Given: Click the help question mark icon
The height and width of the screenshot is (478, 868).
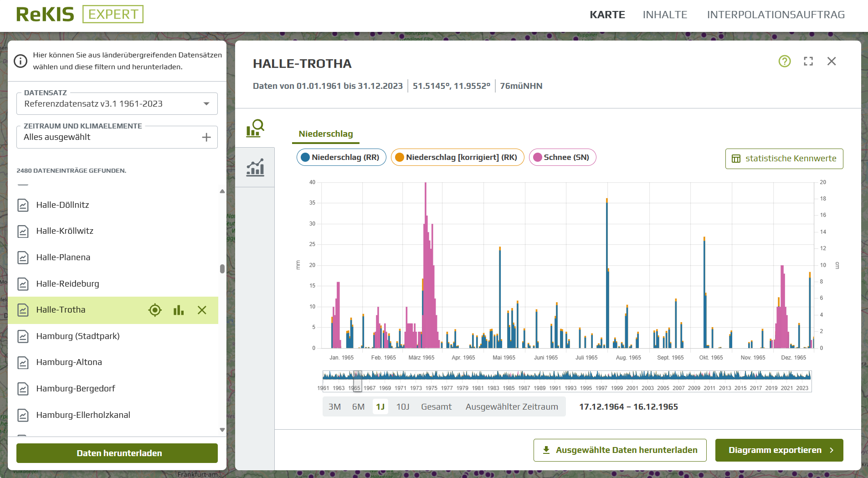Looking at the screenshot, I should 784,61.
